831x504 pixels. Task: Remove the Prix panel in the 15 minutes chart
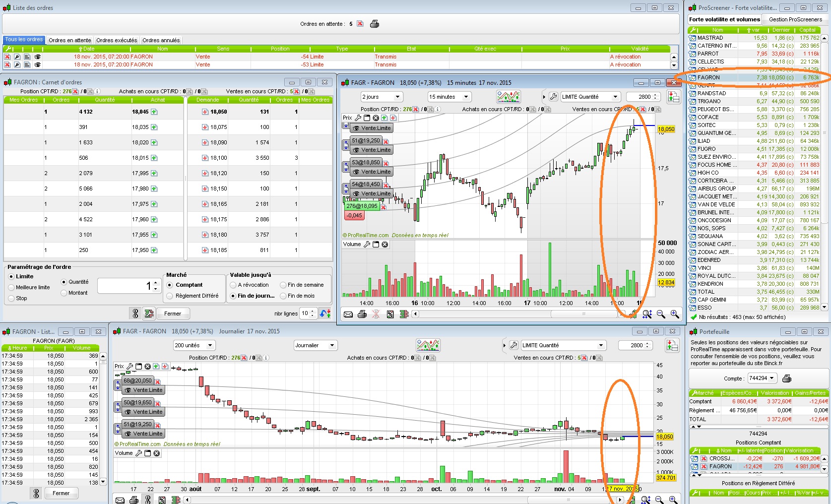pos(376,118)
